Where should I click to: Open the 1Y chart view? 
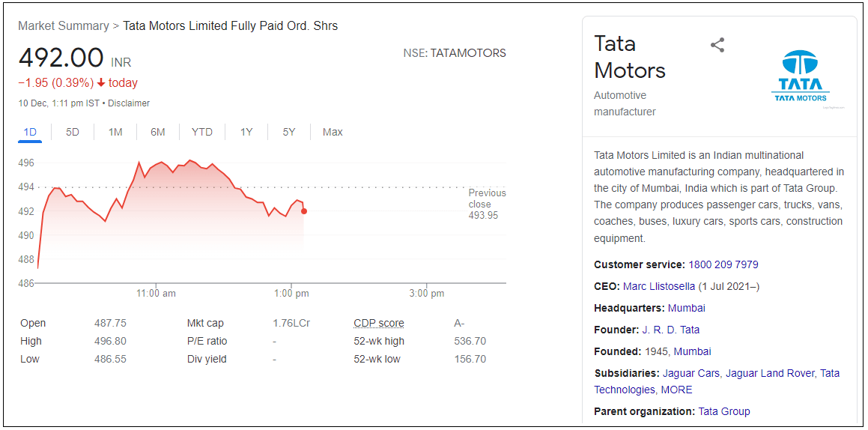[246, 133]
